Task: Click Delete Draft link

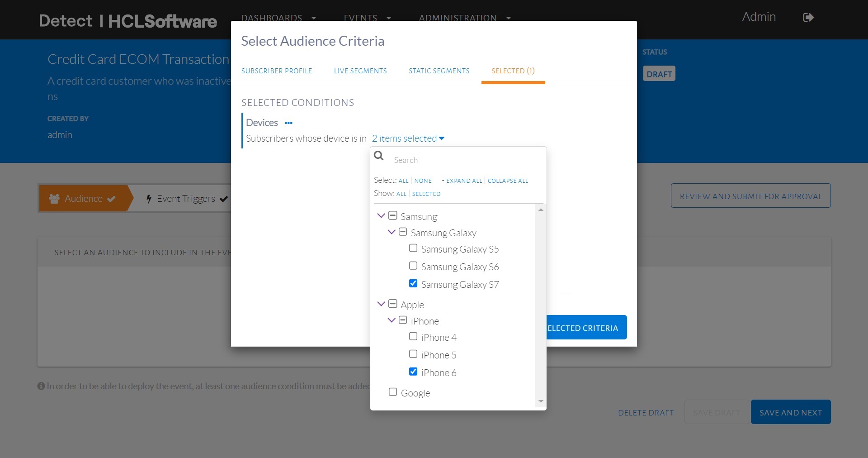Action: coord(646,413)
